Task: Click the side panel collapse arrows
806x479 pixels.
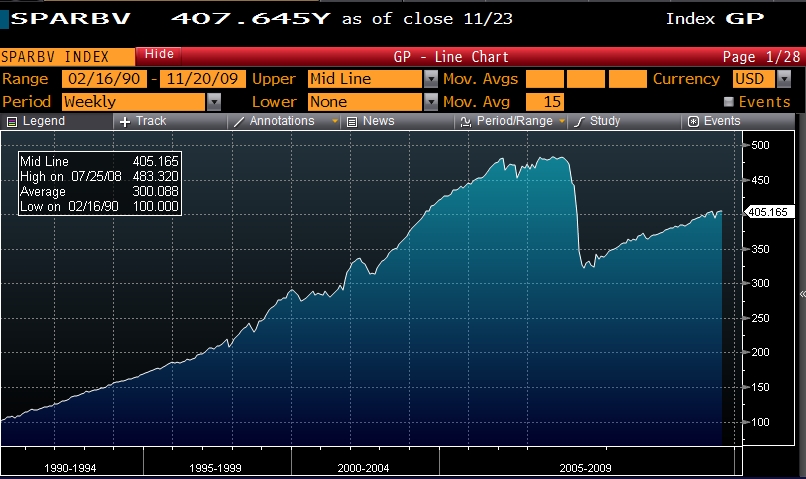Action: click(x=802, y=294)
